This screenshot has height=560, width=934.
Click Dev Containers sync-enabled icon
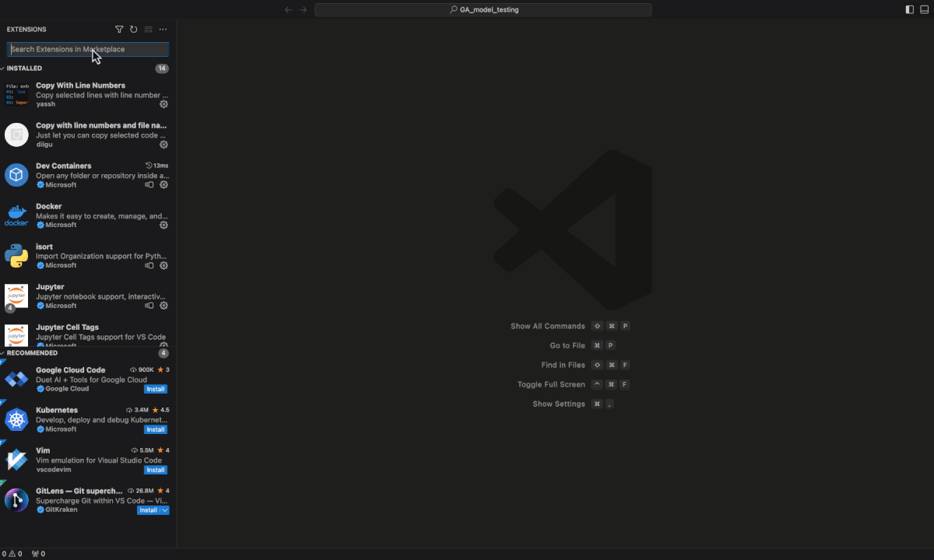point(149,185)
